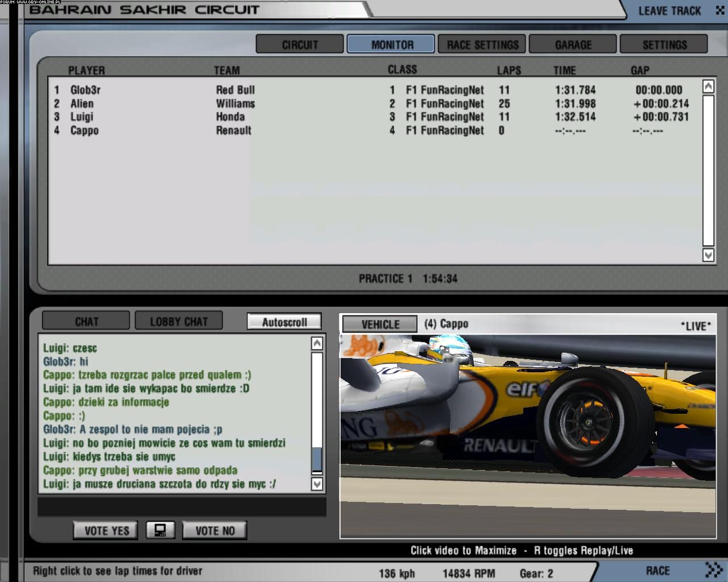The image size is (728, 582).
Task: Click the +00:00.214 gap value
Action: 661,103
